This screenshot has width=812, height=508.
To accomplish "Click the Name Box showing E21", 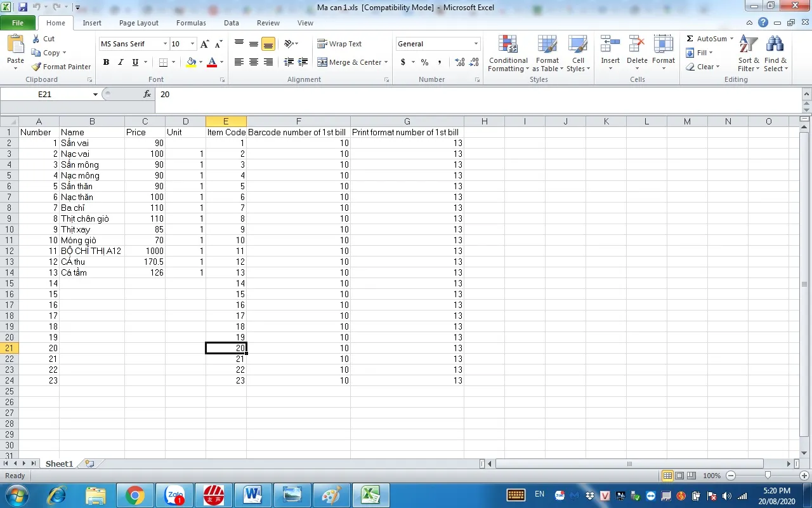I will (x=46, y=94).
